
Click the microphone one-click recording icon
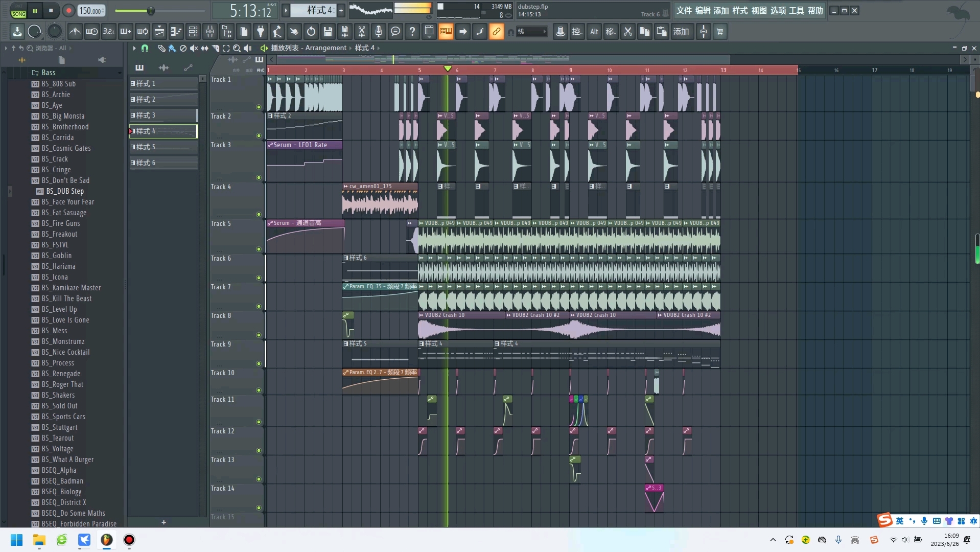(x=379, y=32)
